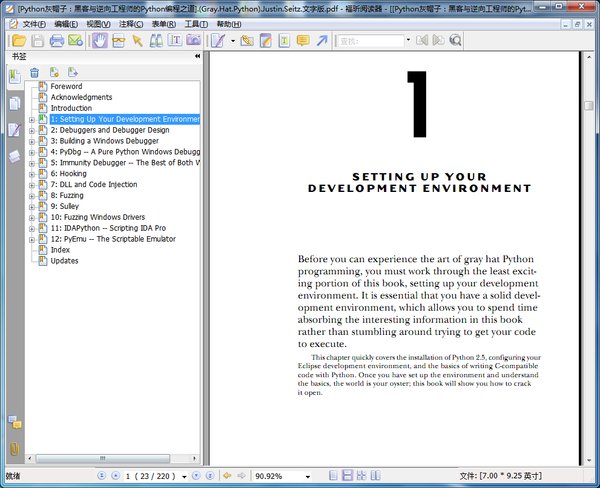Click into the find text box
The width and height of the screenshot is (600, 488).
tap(370, 41)
